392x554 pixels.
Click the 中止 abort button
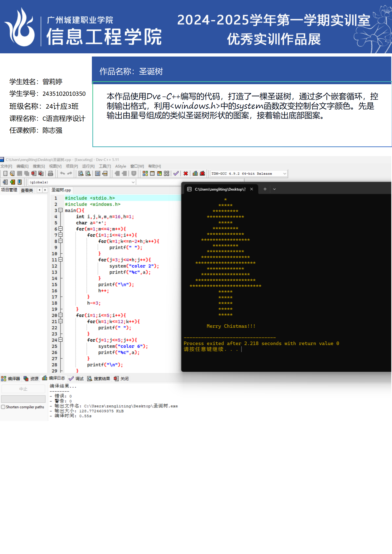tap(23, 389)
